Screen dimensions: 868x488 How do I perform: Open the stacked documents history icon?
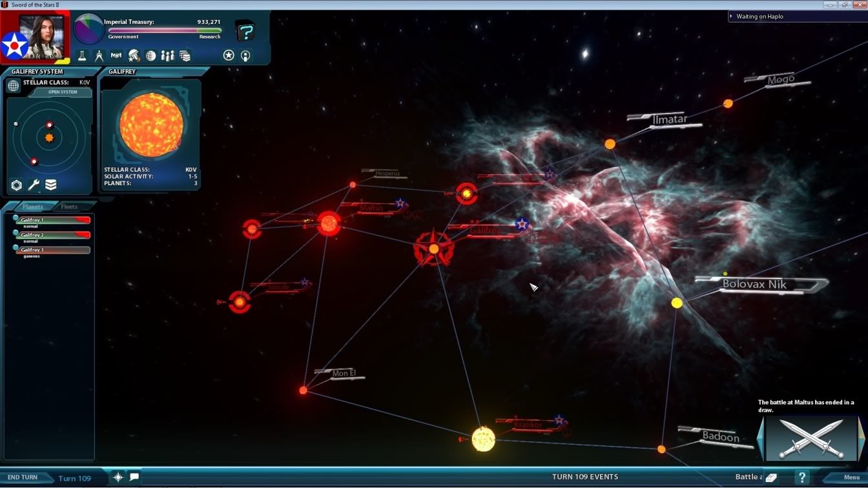185,56
